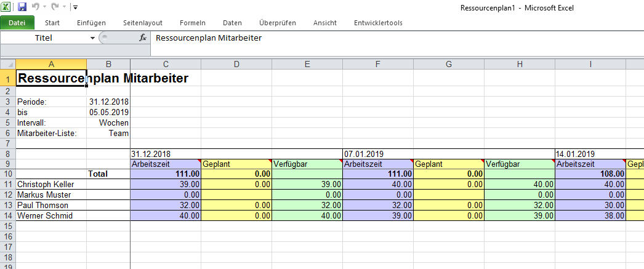Switch to the Start ribbon tab
The image size is (644, 269).
click(x=52, y=23)
